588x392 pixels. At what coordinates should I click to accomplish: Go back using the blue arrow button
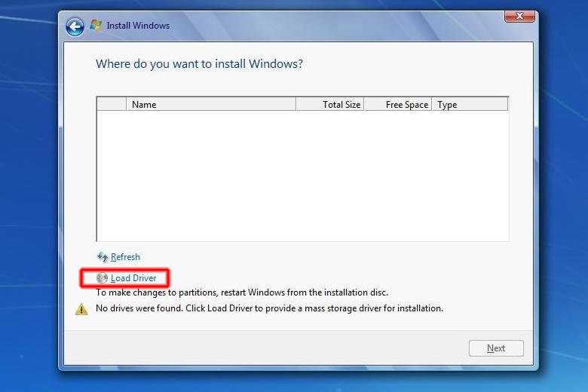pyautogui.click(x=75, y=26)
